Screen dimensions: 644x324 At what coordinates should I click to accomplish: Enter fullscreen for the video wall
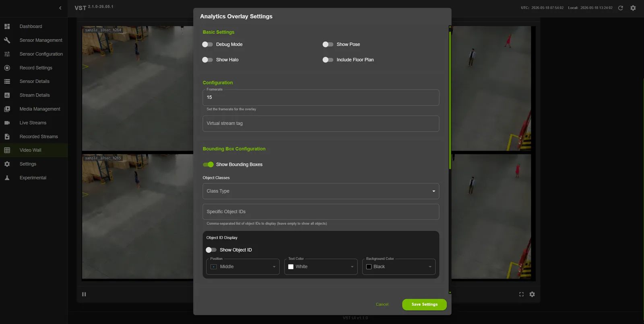521,294
